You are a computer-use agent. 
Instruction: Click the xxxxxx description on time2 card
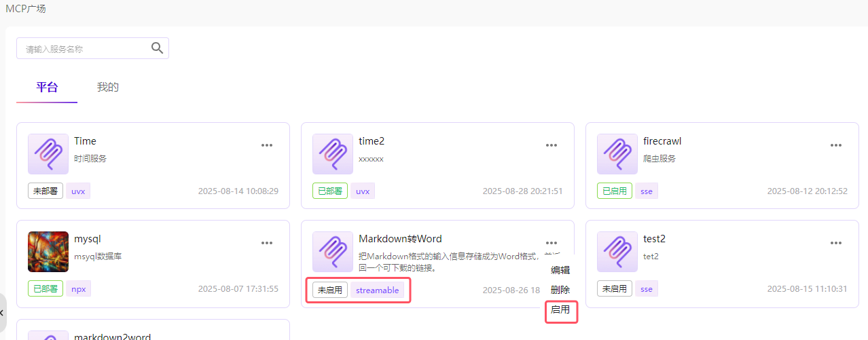tap(371, 158)
